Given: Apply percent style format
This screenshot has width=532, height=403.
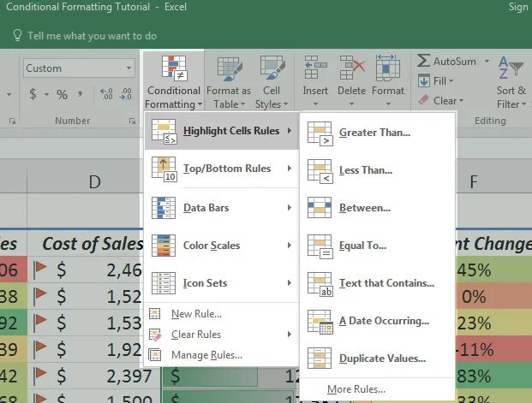Looking at the screenshot, I should 62,95.
